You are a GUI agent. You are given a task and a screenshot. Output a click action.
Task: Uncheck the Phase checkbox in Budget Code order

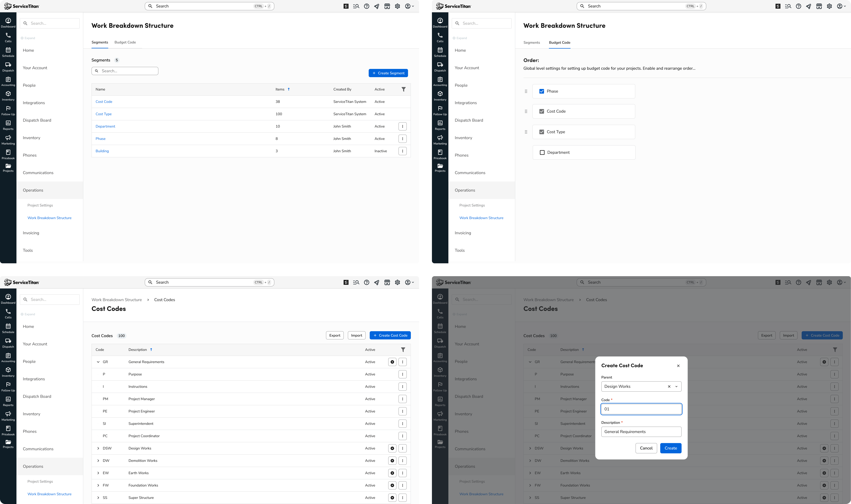tap(542, 91)
